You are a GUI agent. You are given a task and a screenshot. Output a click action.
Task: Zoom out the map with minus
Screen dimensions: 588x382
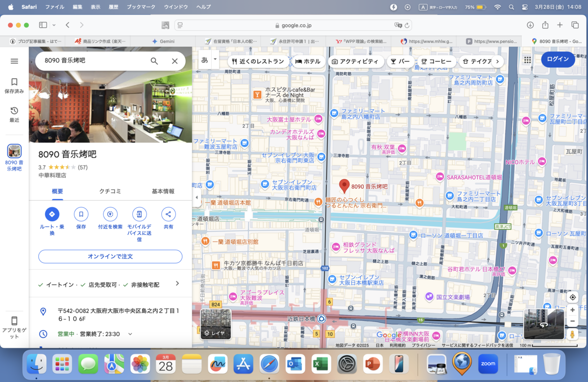(x=572, y=321)
